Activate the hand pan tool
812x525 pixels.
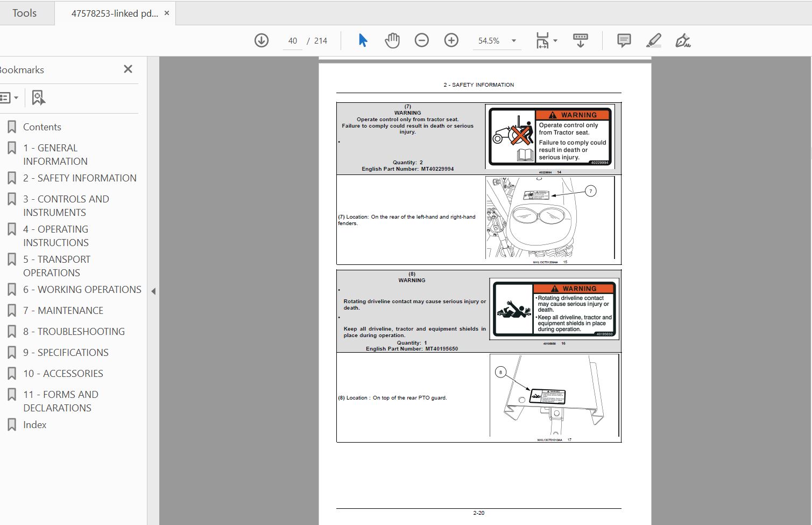392,40
